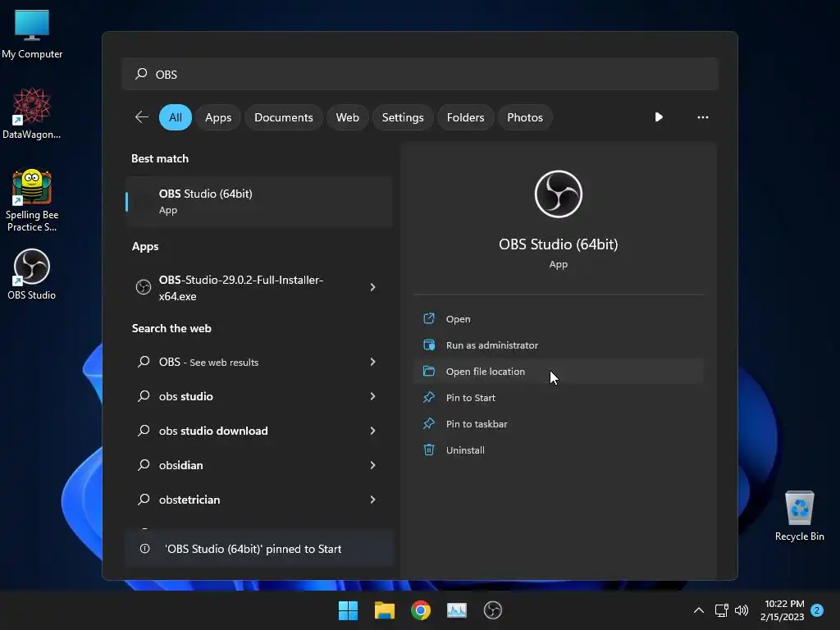Click OBS installer result icon
The image size is (840, 630).
pyautogui.click(x=144, y=287)
